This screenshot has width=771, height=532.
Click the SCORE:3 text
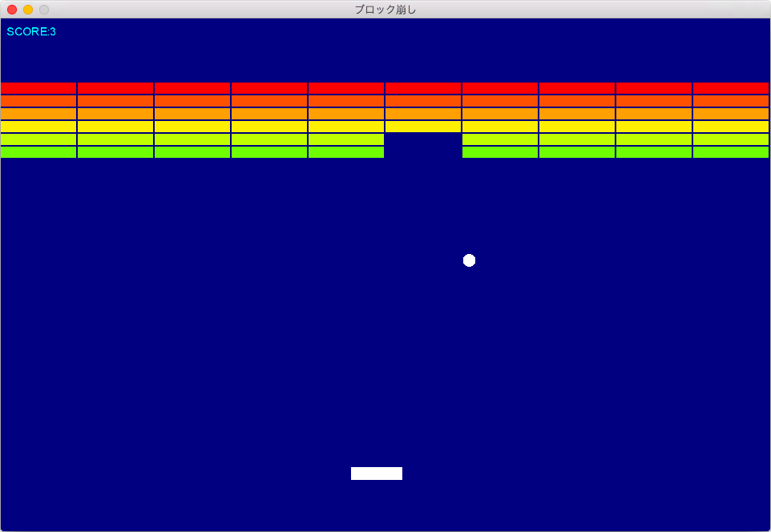click(x=31, y=32)
